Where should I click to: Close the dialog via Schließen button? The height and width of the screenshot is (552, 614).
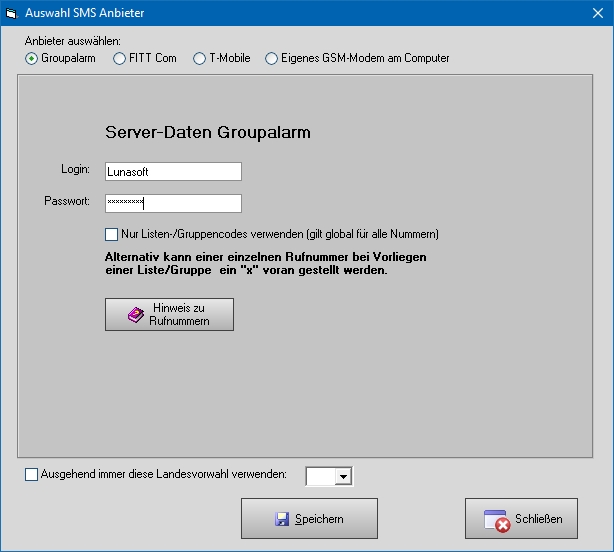[x=521, y=518]
